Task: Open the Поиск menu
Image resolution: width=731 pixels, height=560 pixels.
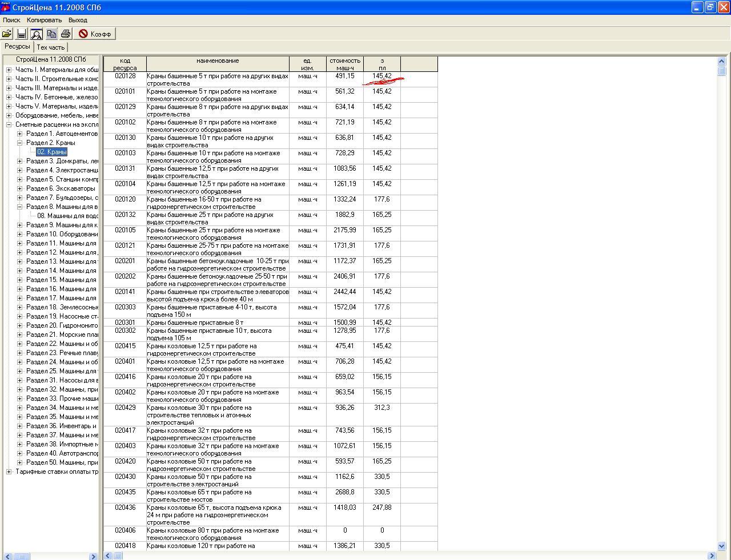Action: tap(11, 20)
